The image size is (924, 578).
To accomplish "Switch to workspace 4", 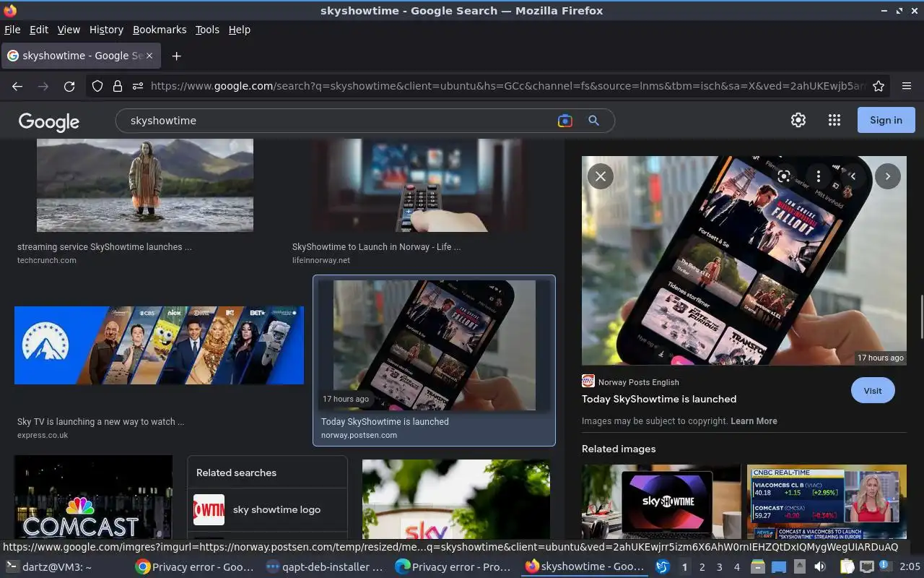I will [736, 567].
